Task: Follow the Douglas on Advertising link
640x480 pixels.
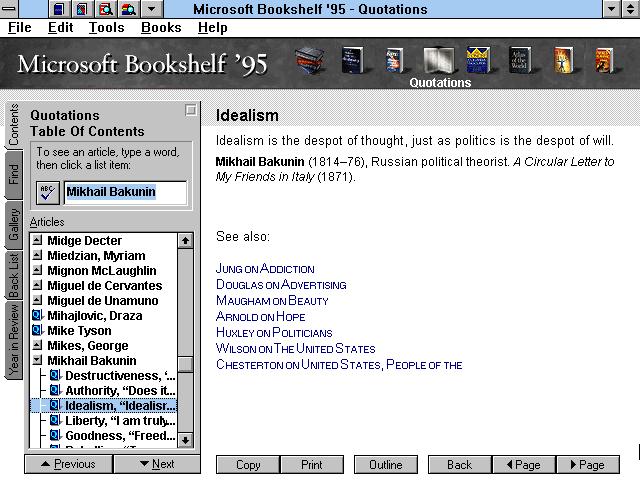Action: 281,284
